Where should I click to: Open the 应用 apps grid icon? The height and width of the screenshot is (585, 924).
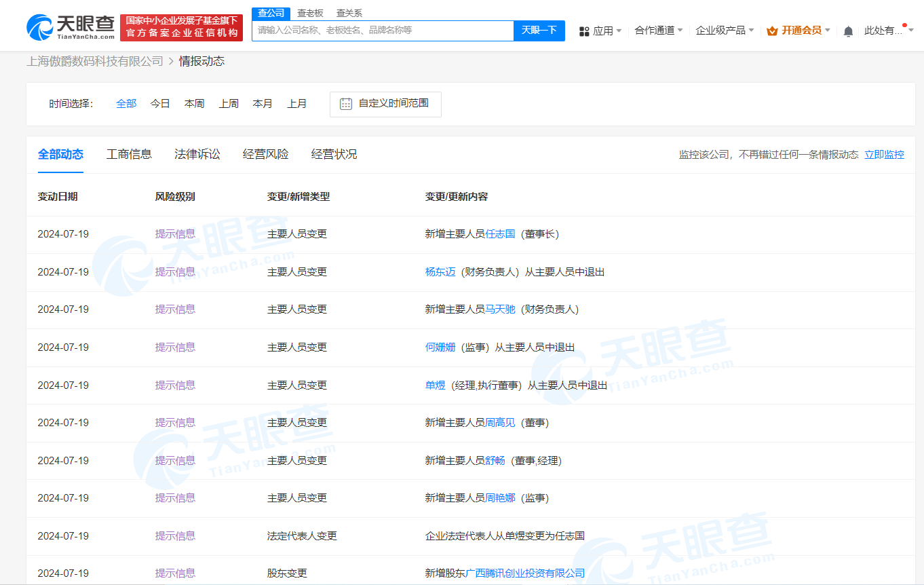point(583,31)
